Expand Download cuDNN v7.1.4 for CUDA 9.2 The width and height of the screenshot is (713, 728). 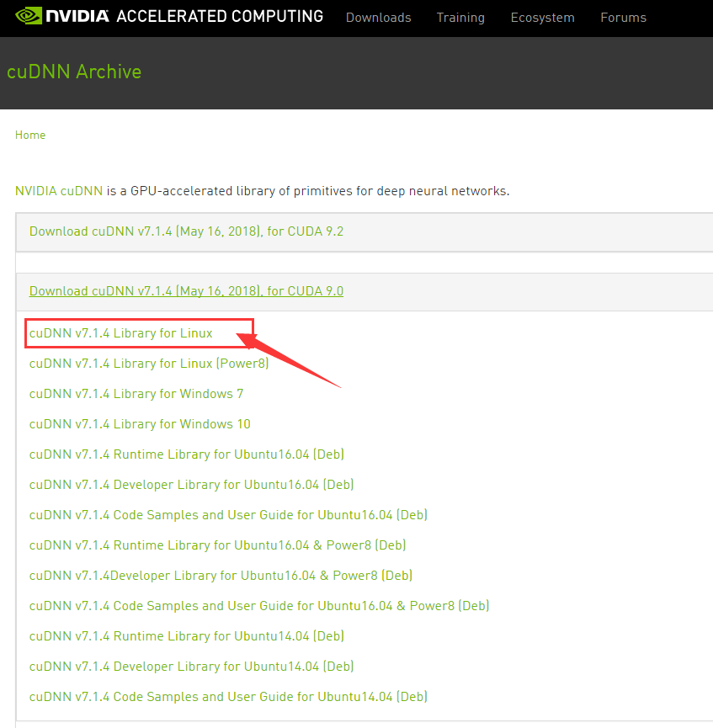186,231
